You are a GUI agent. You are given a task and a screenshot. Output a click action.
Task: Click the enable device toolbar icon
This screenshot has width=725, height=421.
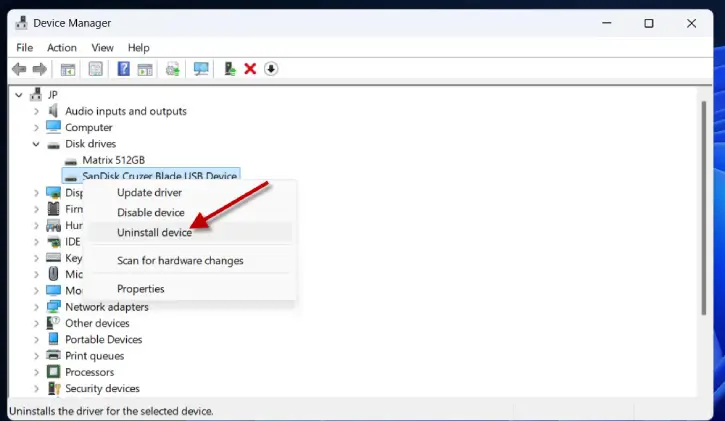click(230, 69)
